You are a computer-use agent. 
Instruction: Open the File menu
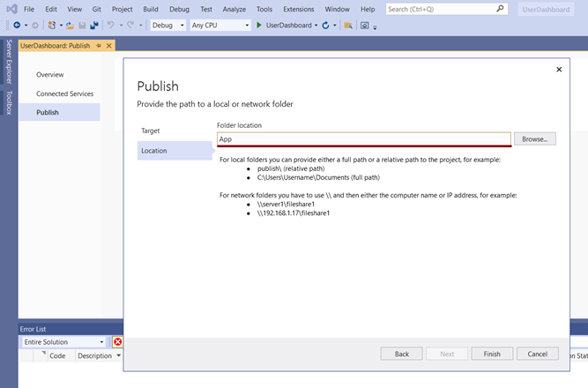coord(29,9)
